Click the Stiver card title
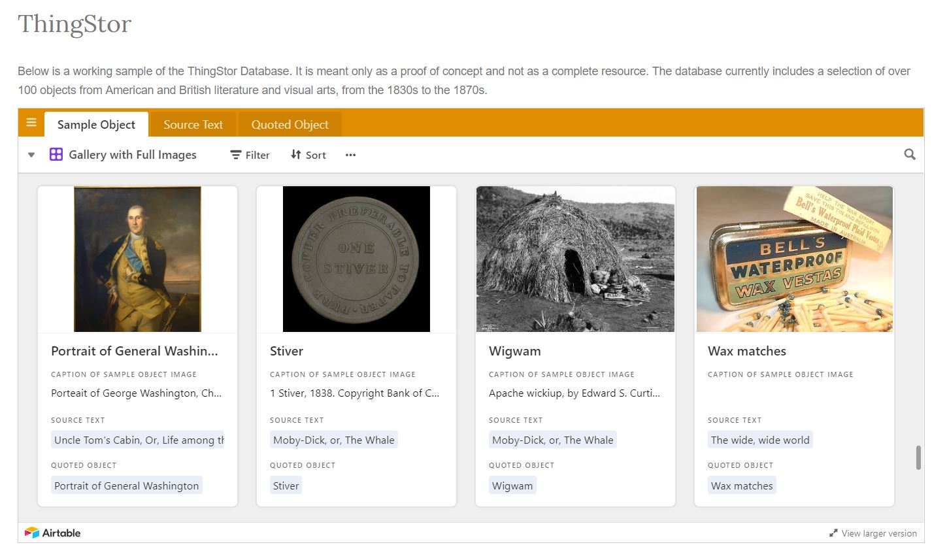 286,351
